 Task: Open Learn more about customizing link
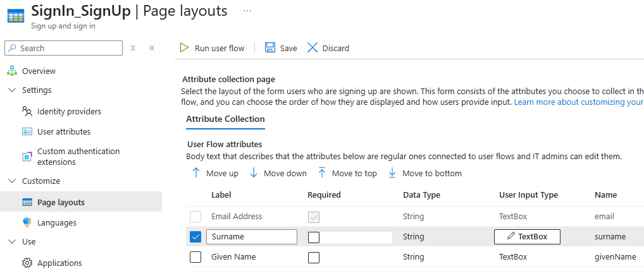pos(579,102)
